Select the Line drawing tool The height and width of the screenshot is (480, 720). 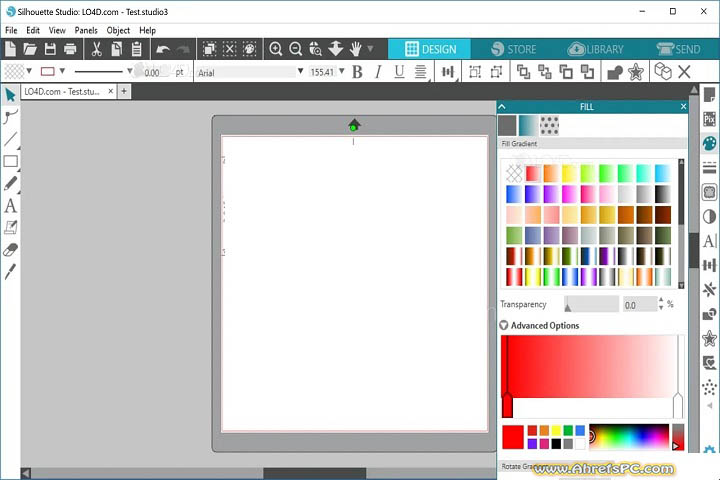(x=10, y=139)
